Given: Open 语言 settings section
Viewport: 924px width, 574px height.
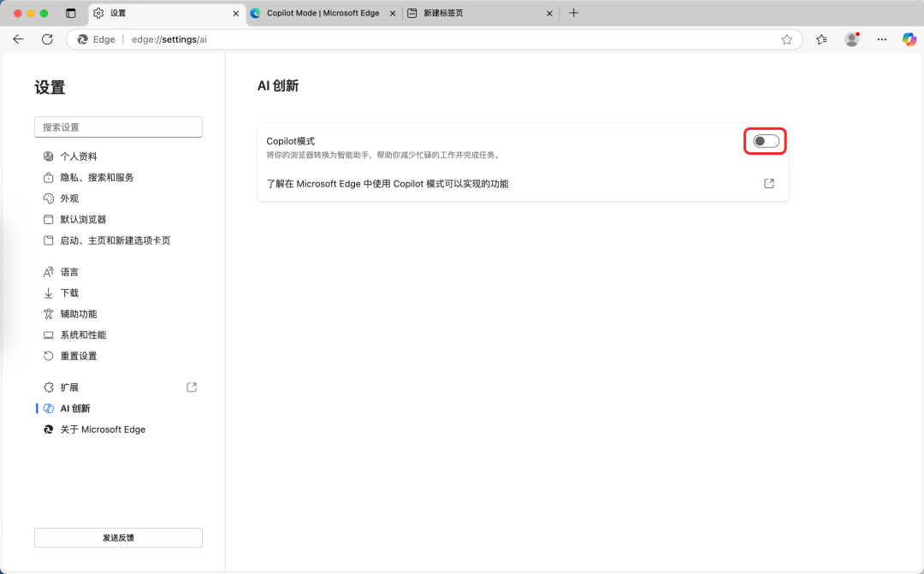Looking at the screenshot, I should coord(118,272).
